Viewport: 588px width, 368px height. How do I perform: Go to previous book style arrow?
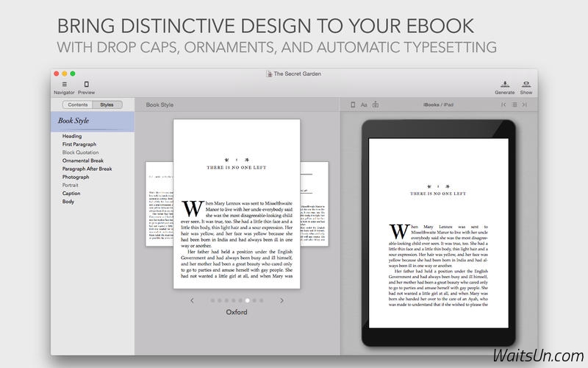(192, 300)
